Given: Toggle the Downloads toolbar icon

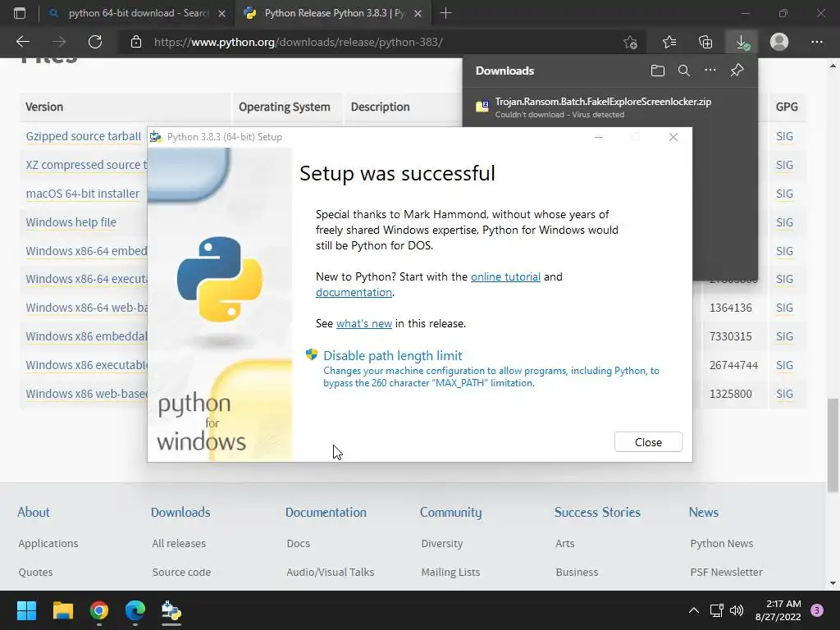Looking at the screenshot, I should coord(742,42).
